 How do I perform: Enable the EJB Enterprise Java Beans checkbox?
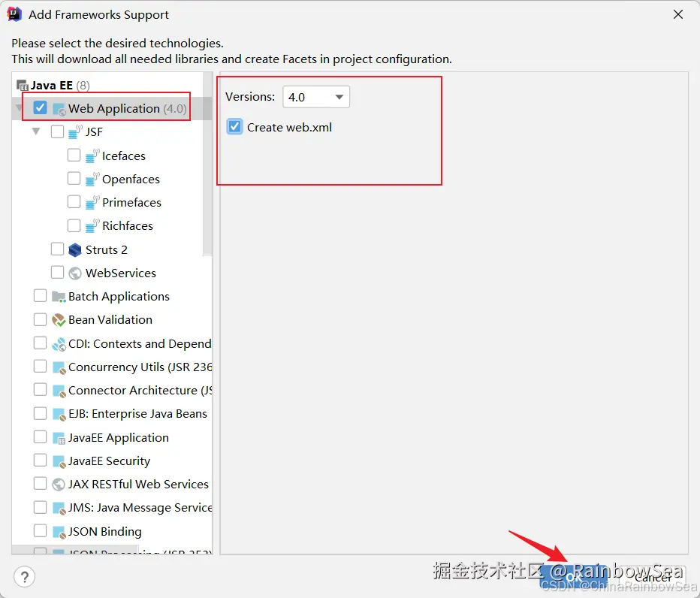(40, 413)
